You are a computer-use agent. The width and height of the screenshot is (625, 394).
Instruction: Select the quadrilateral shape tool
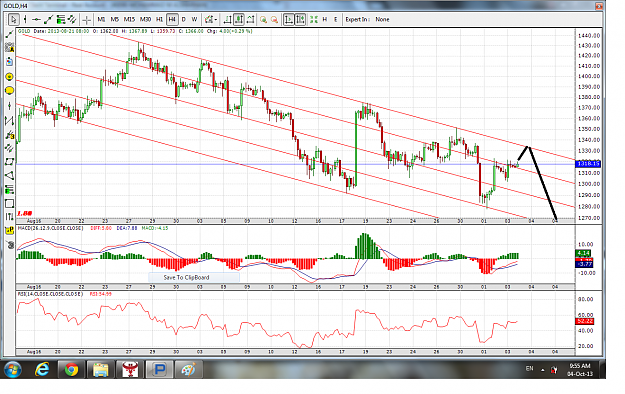9,162
